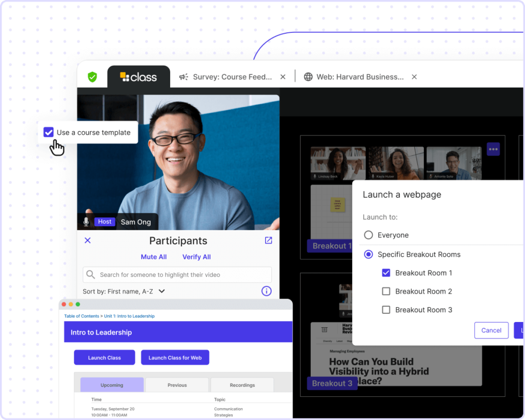The image size is (525, 420).
Task: Click Cancel in the Launch a webpage dialog
Action: tap(491, 330)
